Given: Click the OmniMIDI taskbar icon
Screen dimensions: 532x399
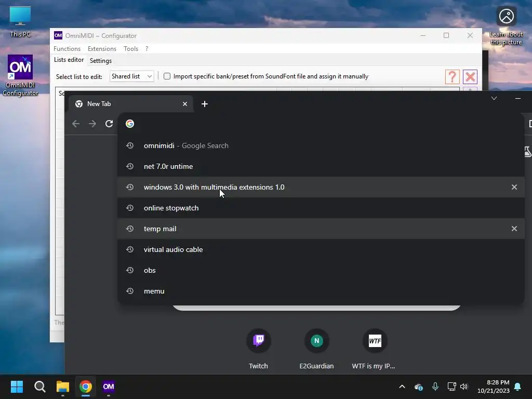Looking at the screenshot, I should point(109,387).
